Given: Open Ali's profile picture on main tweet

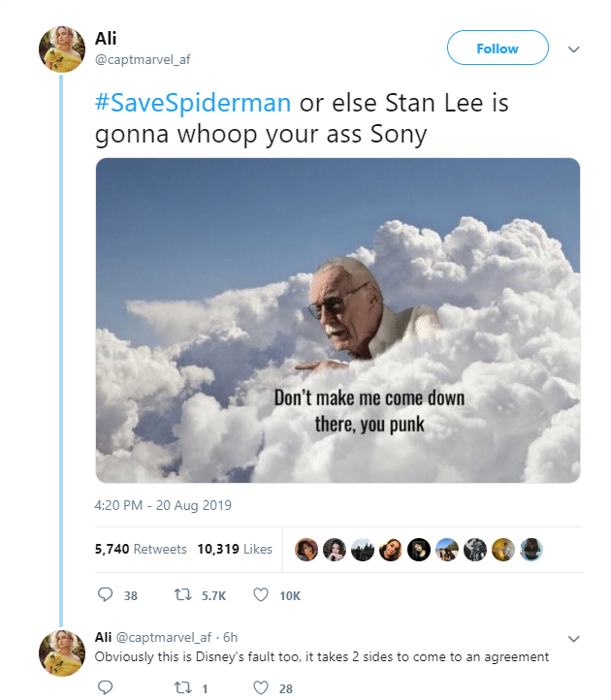Looking at the screenshot, I should click(61, 48).
